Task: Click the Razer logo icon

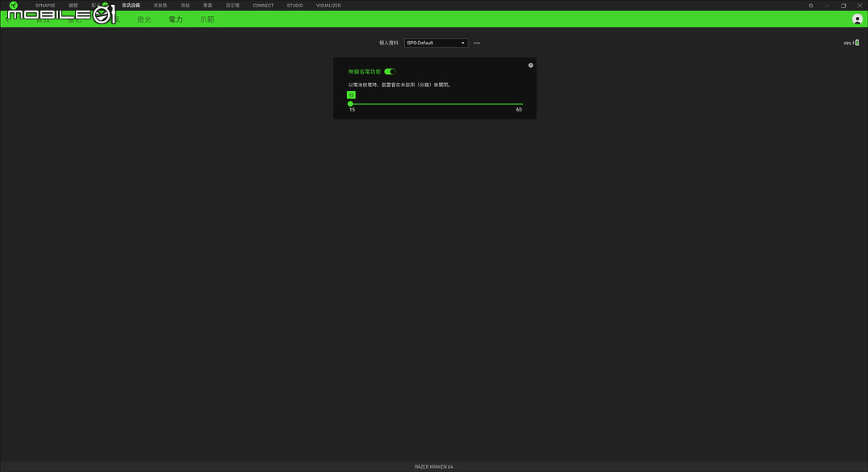Action: pos(13,5)
